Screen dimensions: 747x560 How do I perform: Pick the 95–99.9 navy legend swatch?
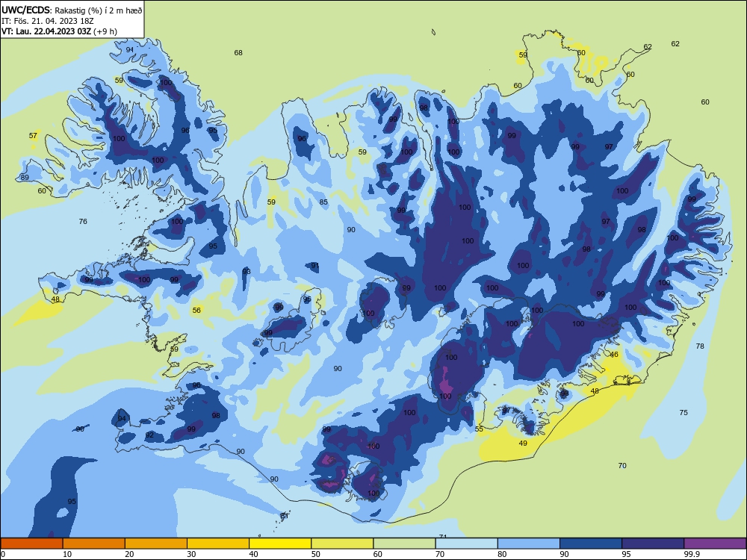tap(653, 544)
